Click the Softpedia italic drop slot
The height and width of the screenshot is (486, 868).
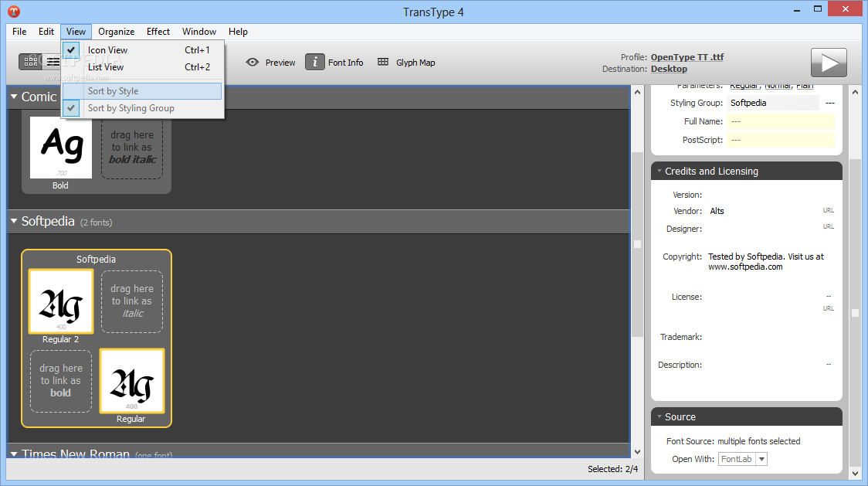click(x=132, y=301)
